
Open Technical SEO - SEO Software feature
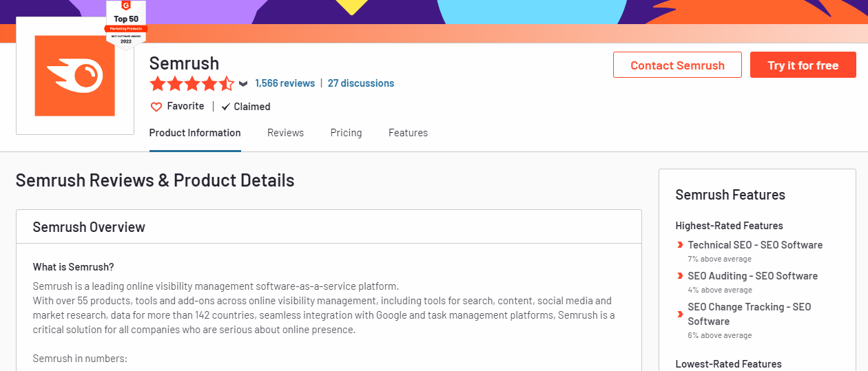755,245
